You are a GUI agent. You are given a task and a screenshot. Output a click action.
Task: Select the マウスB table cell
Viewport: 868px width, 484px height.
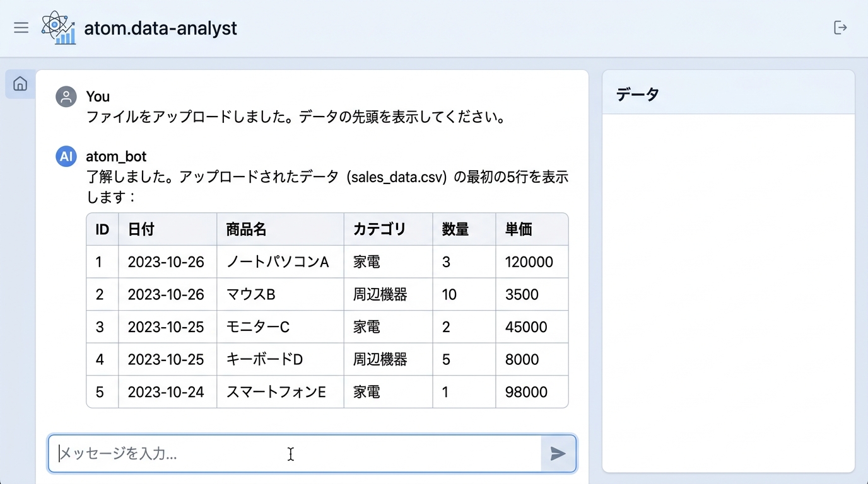coord(251,295)
